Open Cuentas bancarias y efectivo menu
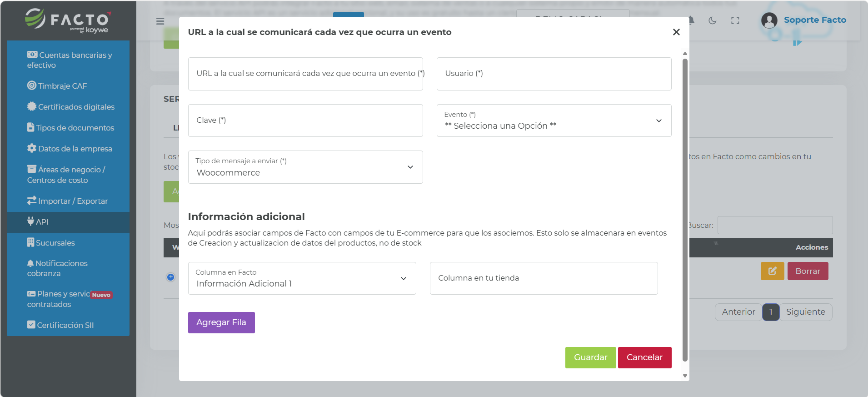868x397 pixels. pyautogui.click(x=68, y=60)
